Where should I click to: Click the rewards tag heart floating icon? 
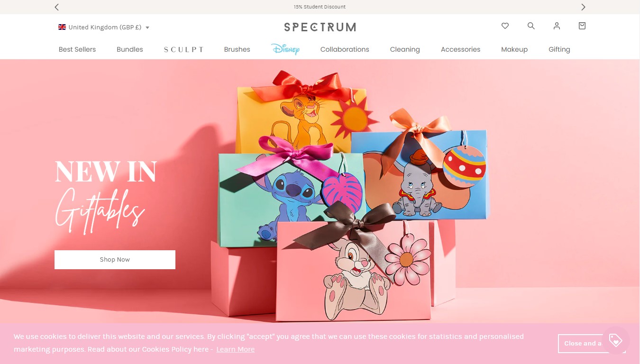coord(615,340)
